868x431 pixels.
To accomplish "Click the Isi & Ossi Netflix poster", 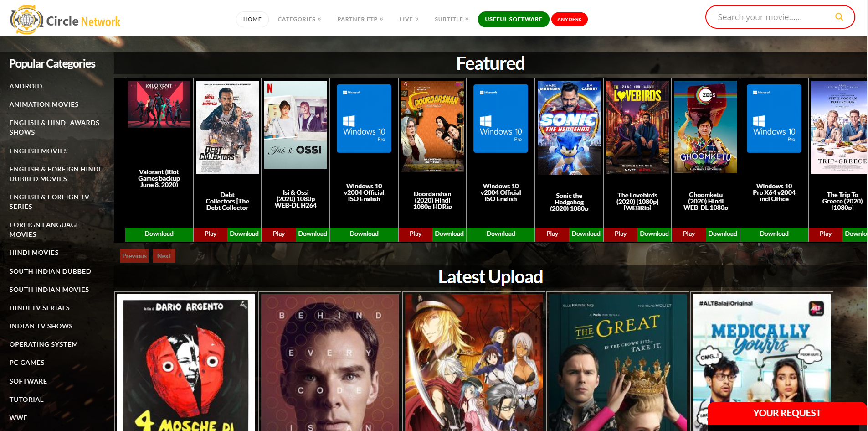I will (296, 125).
